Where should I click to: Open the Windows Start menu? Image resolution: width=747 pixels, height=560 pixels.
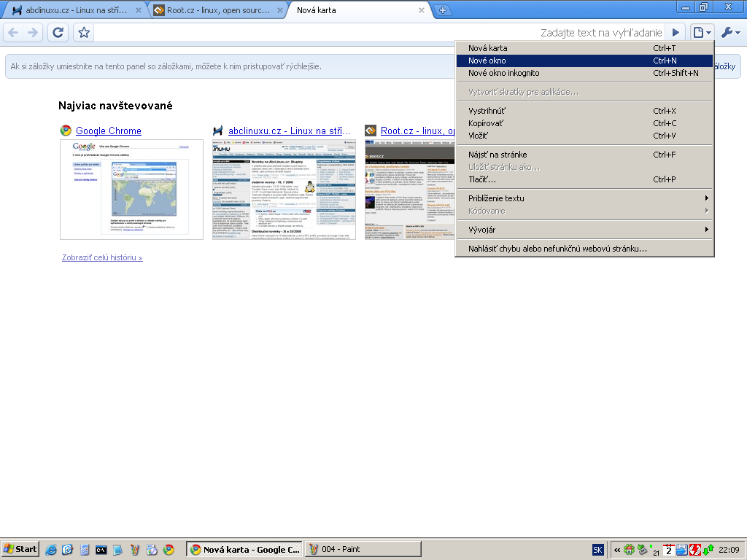[20, 549]
